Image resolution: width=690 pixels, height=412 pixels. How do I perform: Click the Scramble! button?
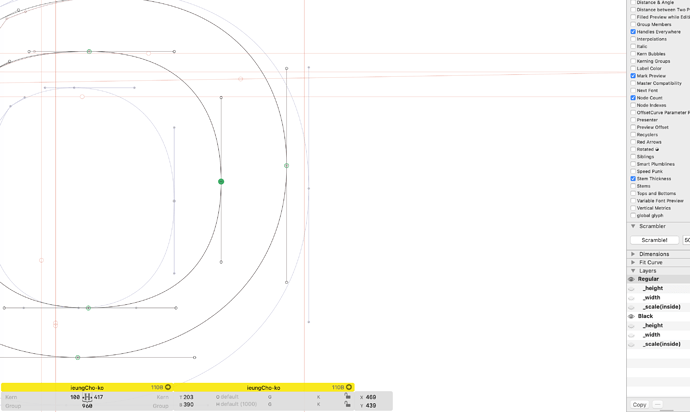654,240
